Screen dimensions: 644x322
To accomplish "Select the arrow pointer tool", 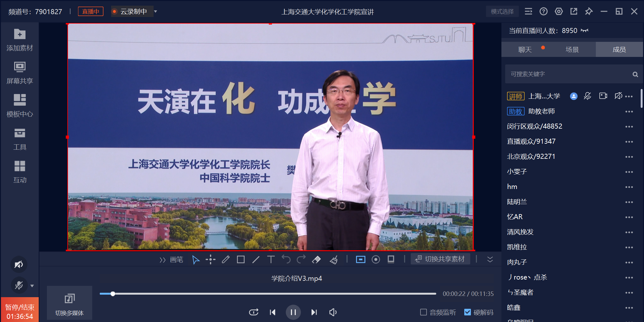I will point(196,260).
